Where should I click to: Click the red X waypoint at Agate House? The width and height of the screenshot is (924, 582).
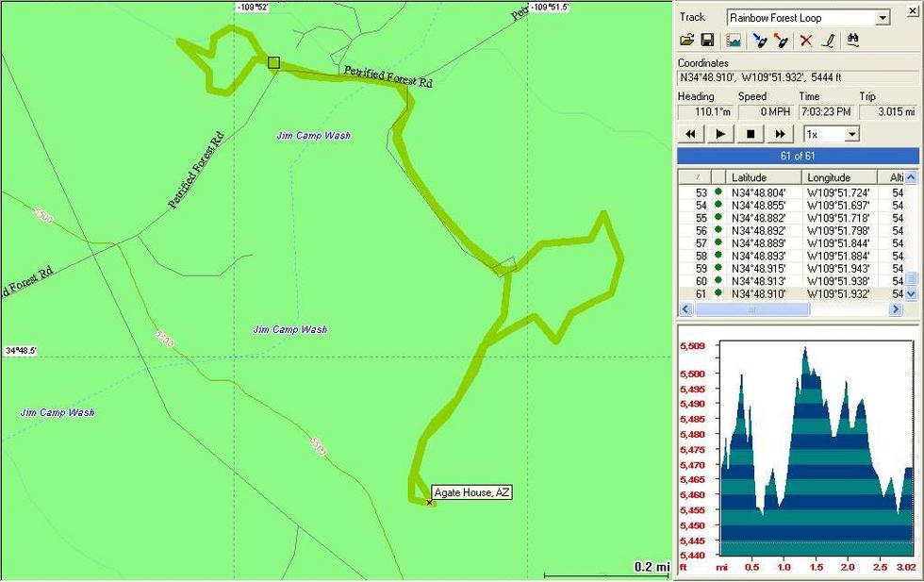point(429,503)
